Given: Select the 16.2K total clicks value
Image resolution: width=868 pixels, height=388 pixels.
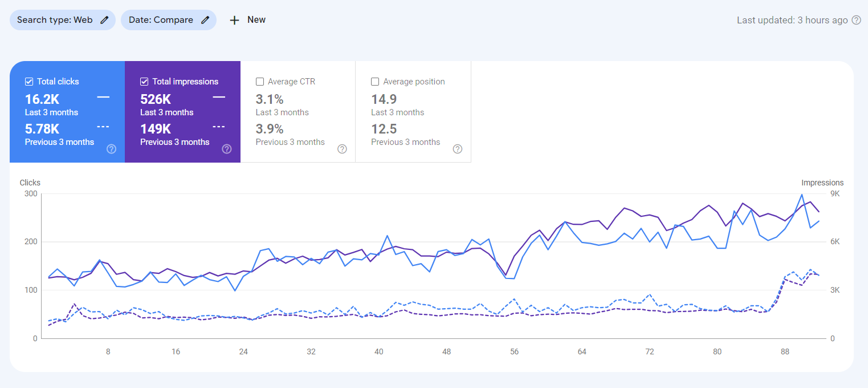Looking at the screenshot, I should (x=42, y=99).
